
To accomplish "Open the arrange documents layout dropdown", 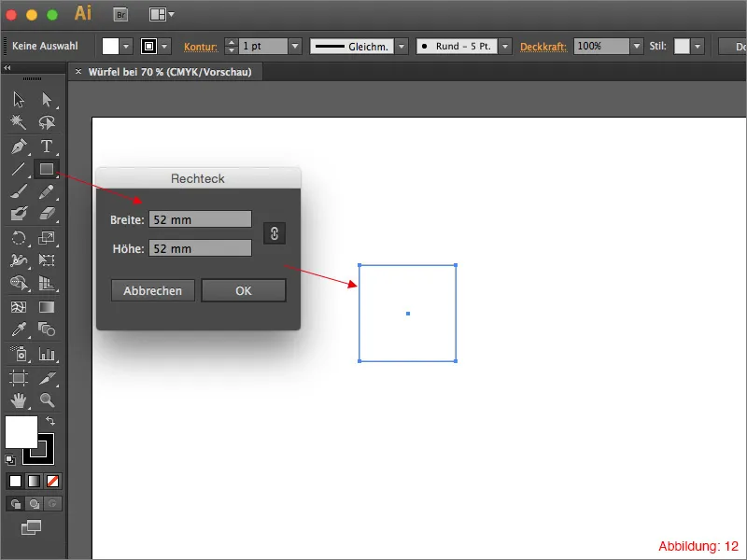I will tap(162, 15).
